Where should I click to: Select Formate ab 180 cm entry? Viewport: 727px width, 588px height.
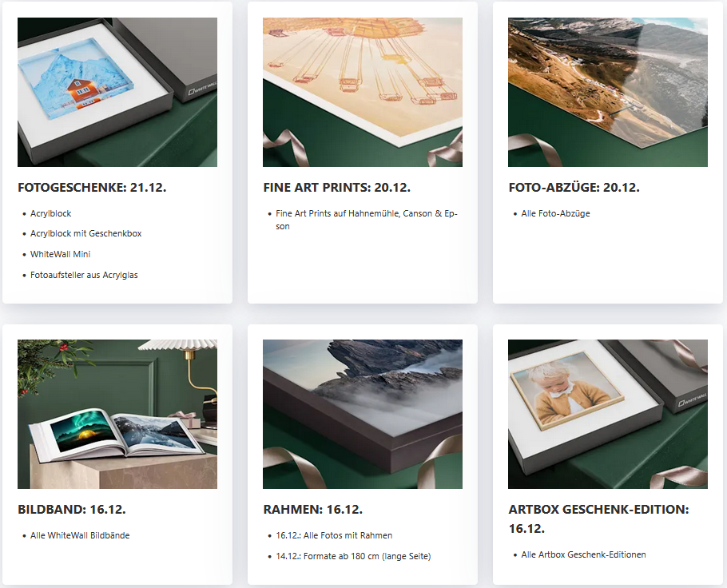pyautogui.click(x=353, y=556)
